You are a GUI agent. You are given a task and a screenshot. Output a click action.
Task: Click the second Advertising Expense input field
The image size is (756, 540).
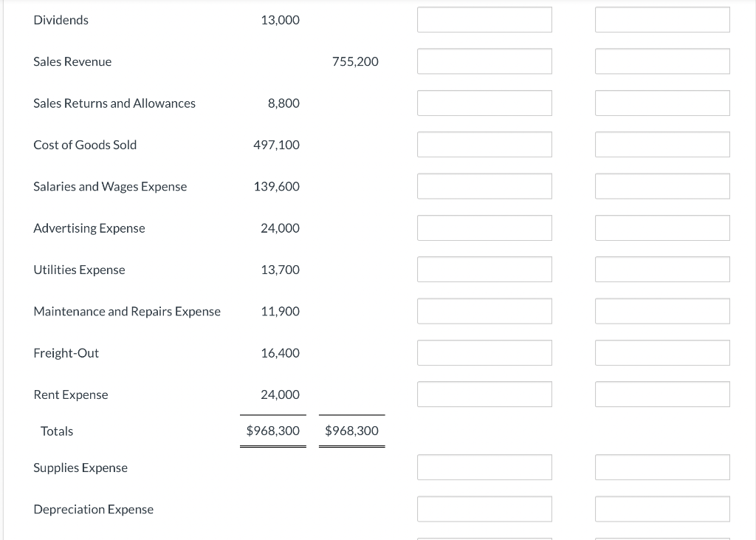click(662, 228)
